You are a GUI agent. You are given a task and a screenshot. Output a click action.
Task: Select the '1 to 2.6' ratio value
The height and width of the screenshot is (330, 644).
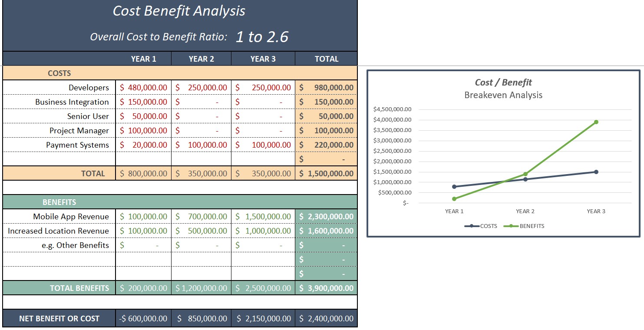(x=262, y=37)
